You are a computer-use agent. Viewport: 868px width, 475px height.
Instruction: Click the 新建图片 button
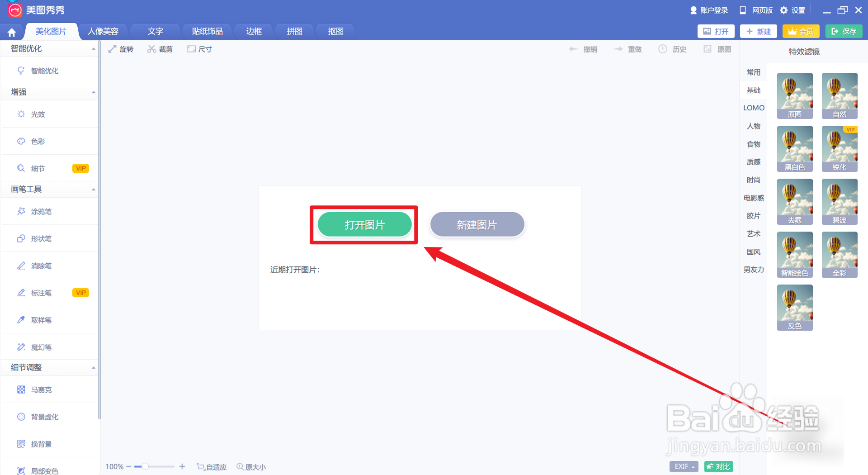477,225
